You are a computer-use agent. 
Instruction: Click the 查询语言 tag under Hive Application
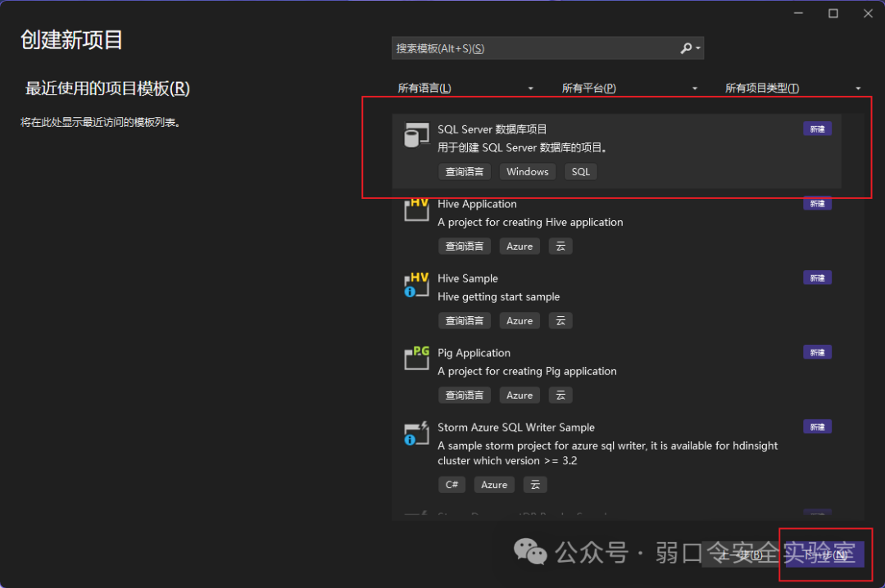pyautogui.click(x=465, y=246)
